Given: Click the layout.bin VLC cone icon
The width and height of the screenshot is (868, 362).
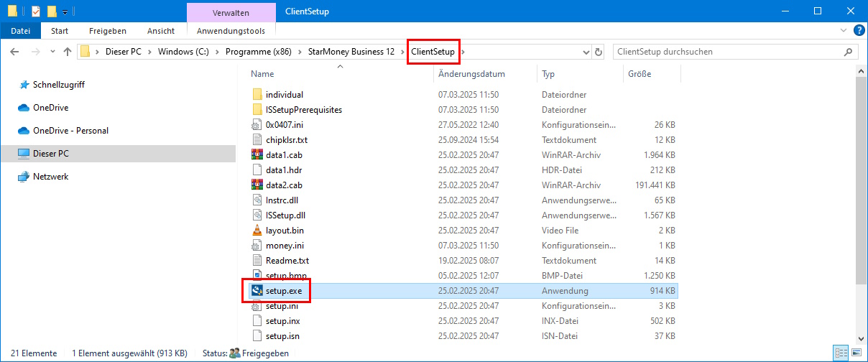Looking at the screenshot, I should coord(258,231).
